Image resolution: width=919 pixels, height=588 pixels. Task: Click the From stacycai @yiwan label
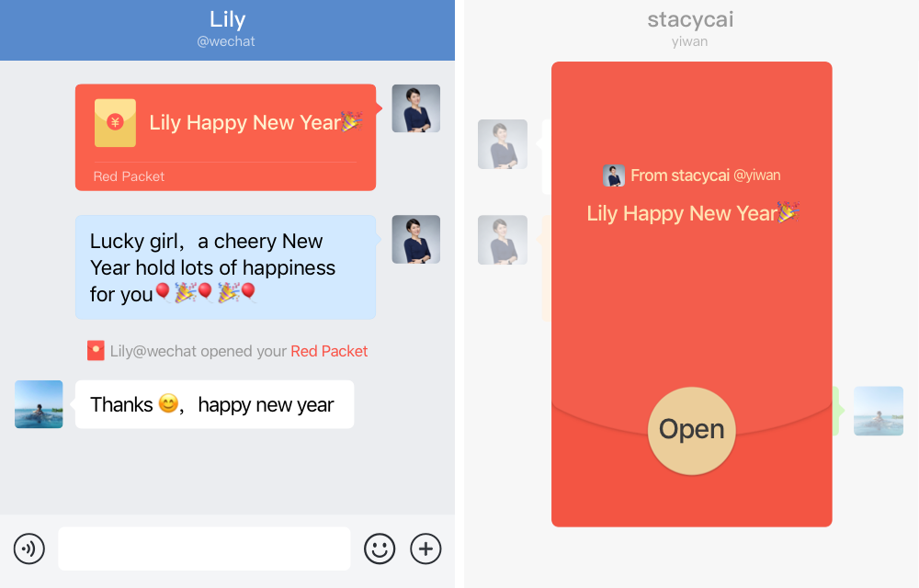point(705,175)
